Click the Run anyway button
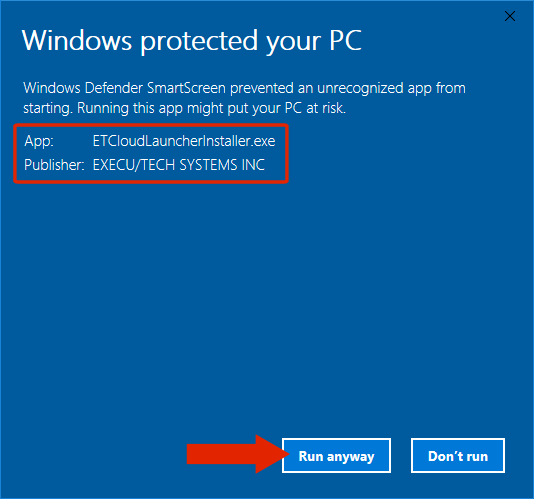 click(x=336, y=455)
